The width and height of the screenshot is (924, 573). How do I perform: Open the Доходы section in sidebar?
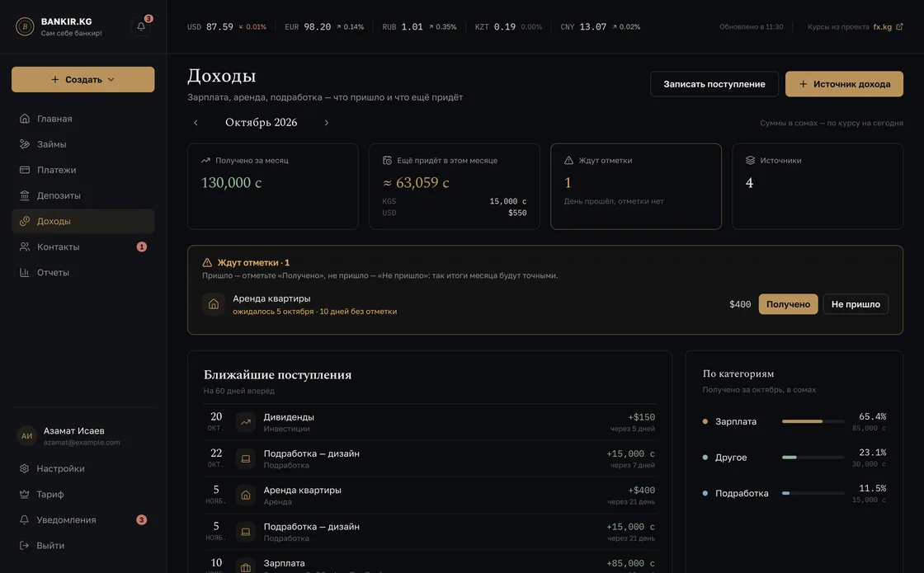point(83,222)
